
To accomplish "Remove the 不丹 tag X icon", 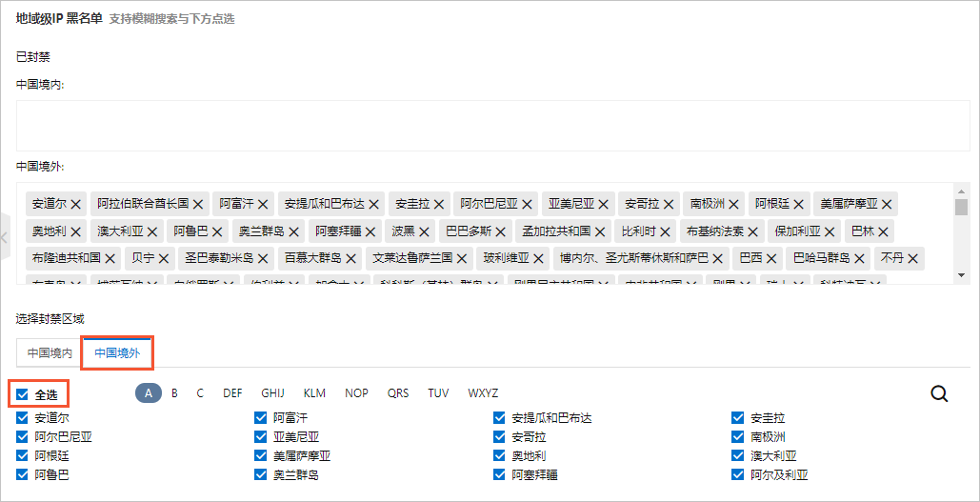I will click(912, 258).
